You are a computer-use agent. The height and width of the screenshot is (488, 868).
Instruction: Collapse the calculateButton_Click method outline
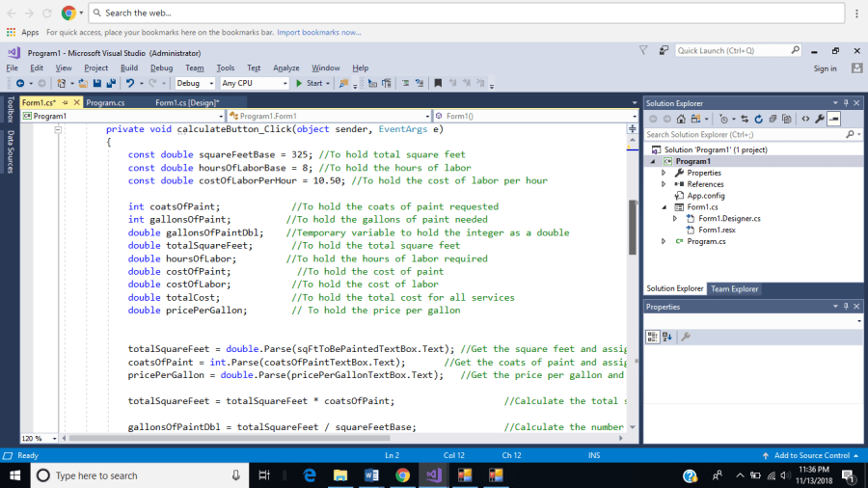pyautogui.click(x=58, y=129)
